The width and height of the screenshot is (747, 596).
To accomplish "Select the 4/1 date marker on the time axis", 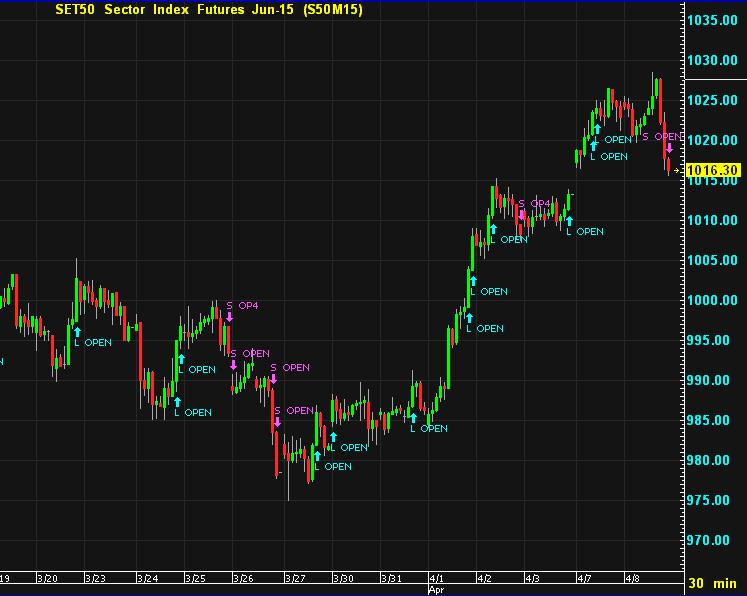I will [x=439, y=579].
